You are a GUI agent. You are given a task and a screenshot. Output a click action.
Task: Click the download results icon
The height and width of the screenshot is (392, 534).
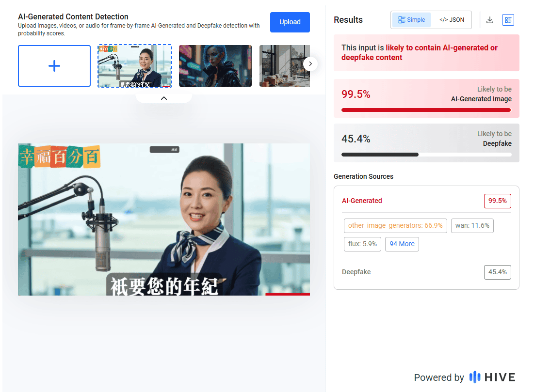(490, 20)
